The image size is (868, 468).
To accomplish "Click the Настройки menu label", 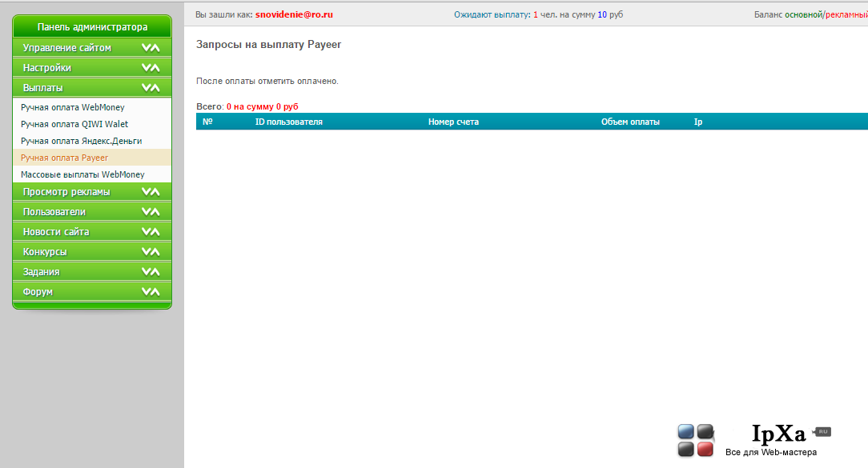I will [x=47, y=68].
